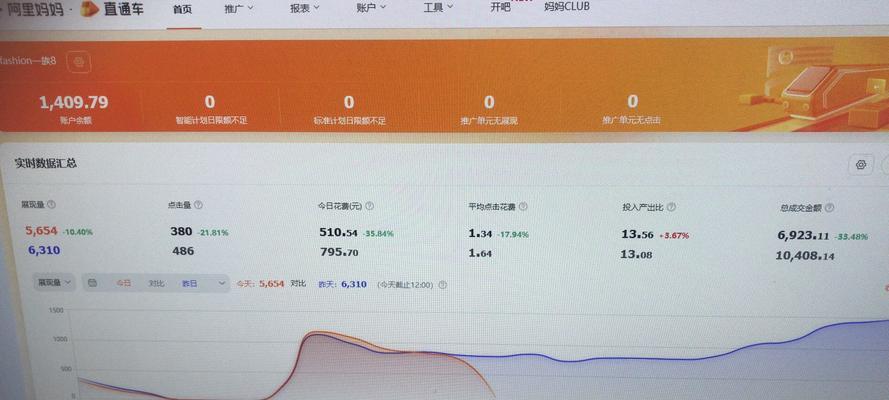Click the 1000 y-axis label
This screenshot has height=400, width=889.
pos(58,339)
